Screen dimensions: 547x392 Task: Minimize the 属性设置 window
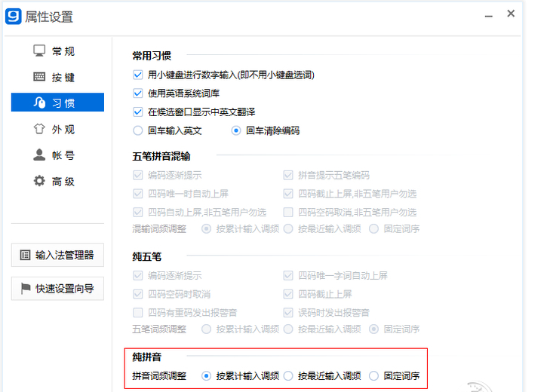pos(489,16)
